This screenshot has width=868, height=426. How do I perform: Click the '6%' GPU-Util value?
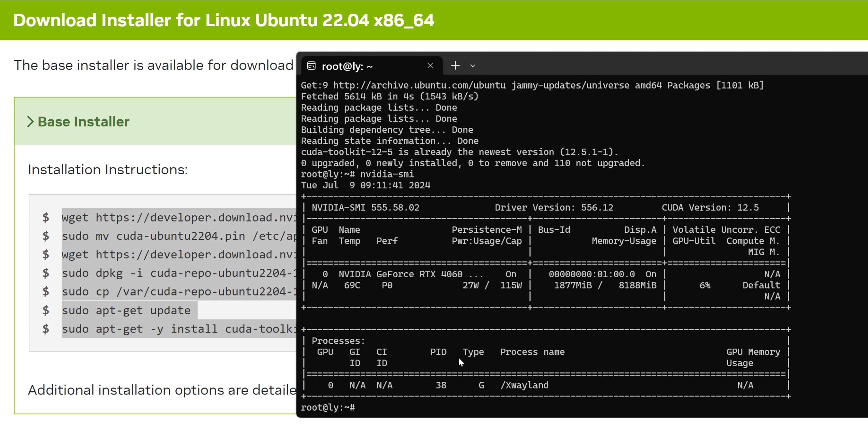click(705, 285)
